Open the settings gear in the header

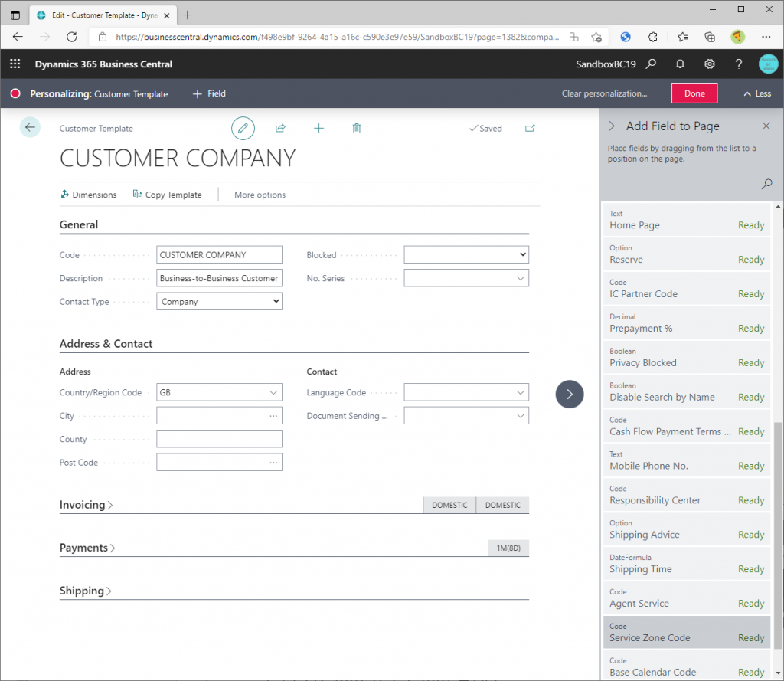point(710,64)
